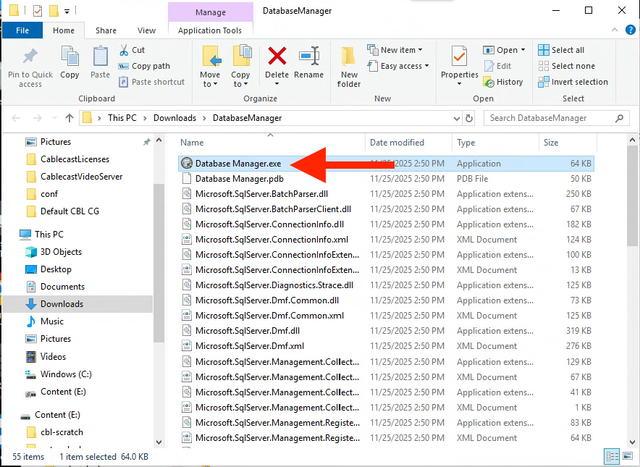Click the Search DatabaseManager field
Viewport: 640px width, 467px height.
[555, 118]
